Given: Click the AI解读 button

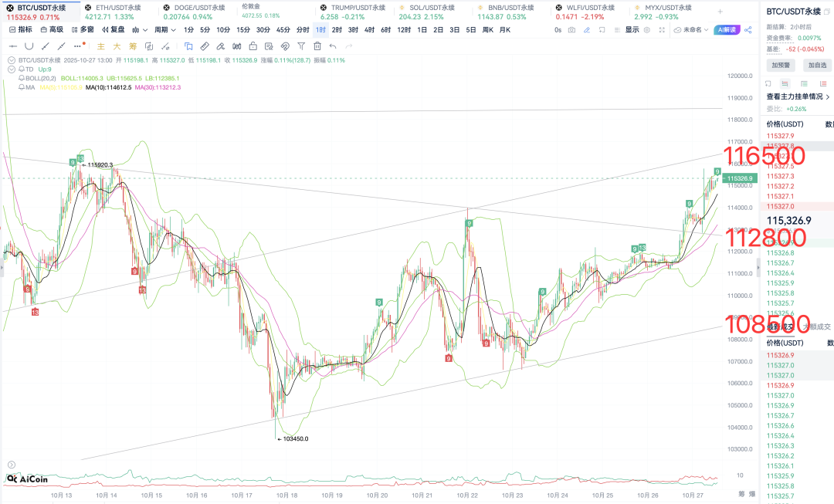Looking at the screenshot, I should [x=727, y=29].
